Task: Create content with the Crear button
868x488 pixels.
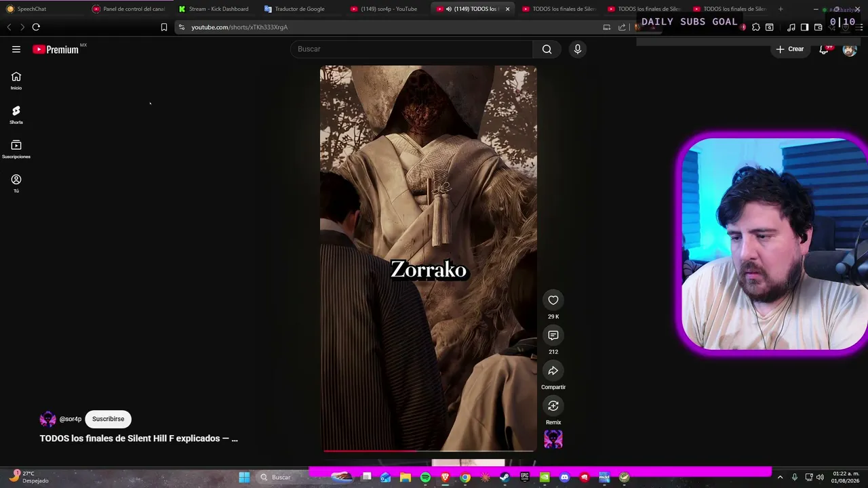Action: [x=790, y=49]
